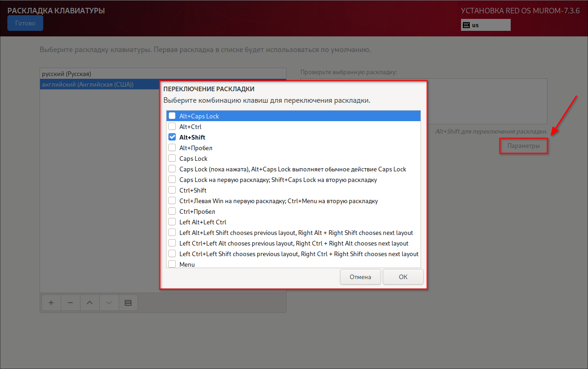
Task: Select the Ctrl+Пробел checkbox
Action: click(x=172, y=211)
